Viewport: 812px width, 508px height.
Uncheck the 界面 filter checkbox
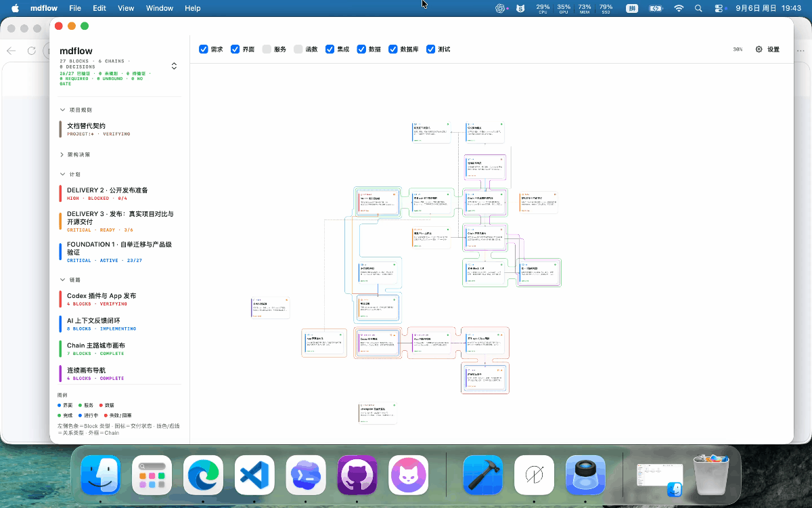[x=235, y=49]
